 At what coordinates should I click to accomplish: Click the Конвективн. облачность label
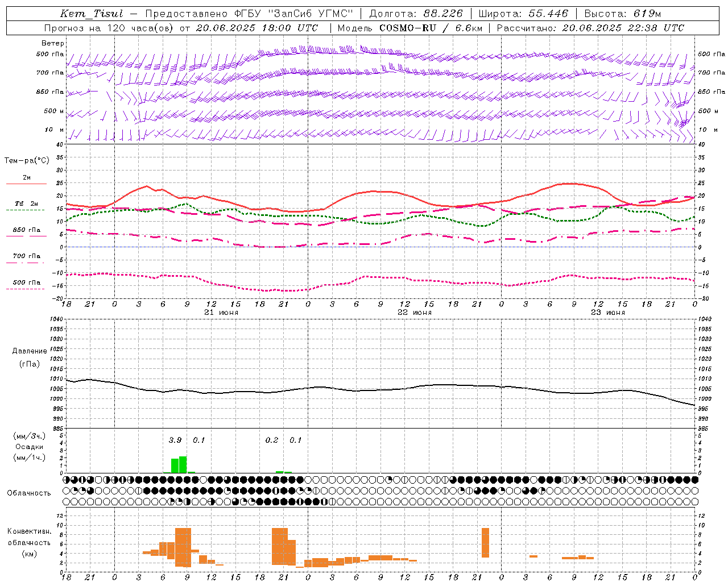(29, 537)
